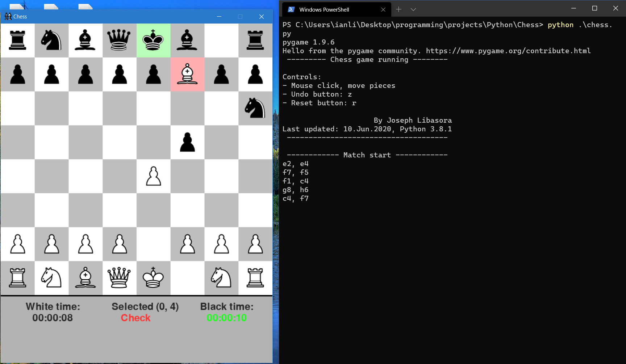Add a new terminal tab
626x364 pixels.
(398, 9)
